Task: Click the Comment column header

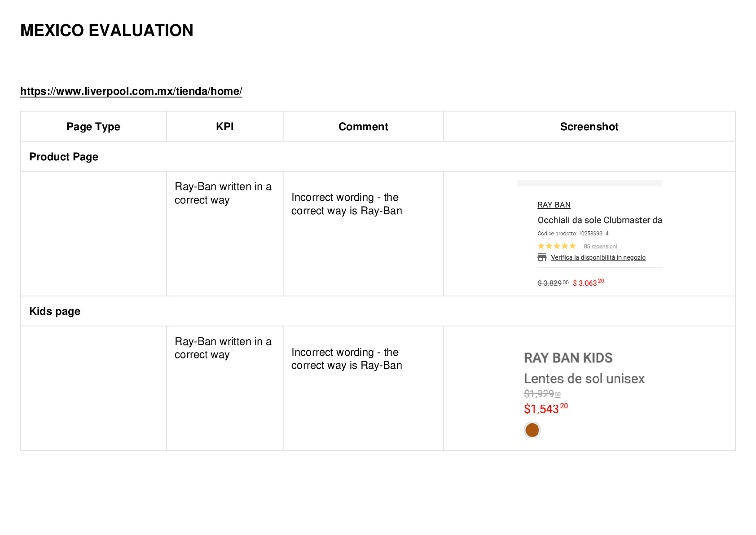Action: (x=363, y=127)
